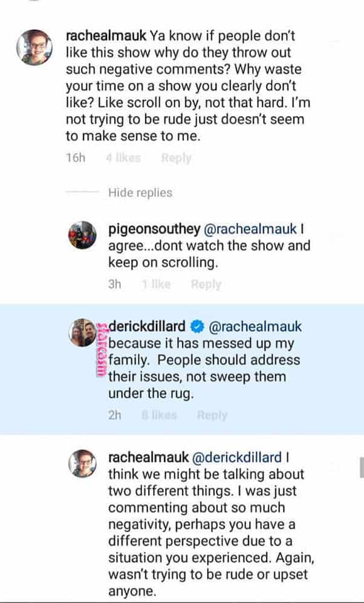Collapse the thread with Hide replies
This screenshot has width=364, height=603.
(x=140, y=193)
